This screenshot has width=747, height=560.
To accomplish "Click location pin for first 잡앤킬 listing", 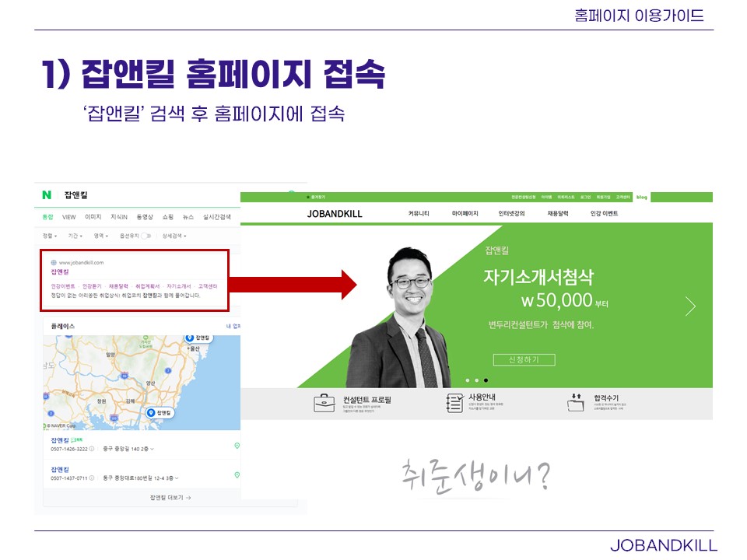I will pyautogui.click(x=237, y=446).
